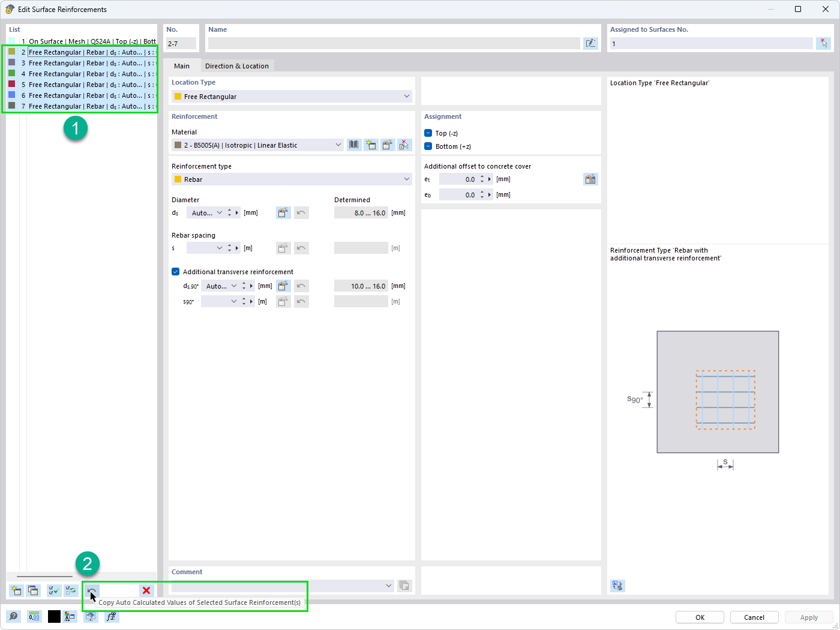
Task: Click the Name input field
Action: pyautogui.click(x=394, y=43)
